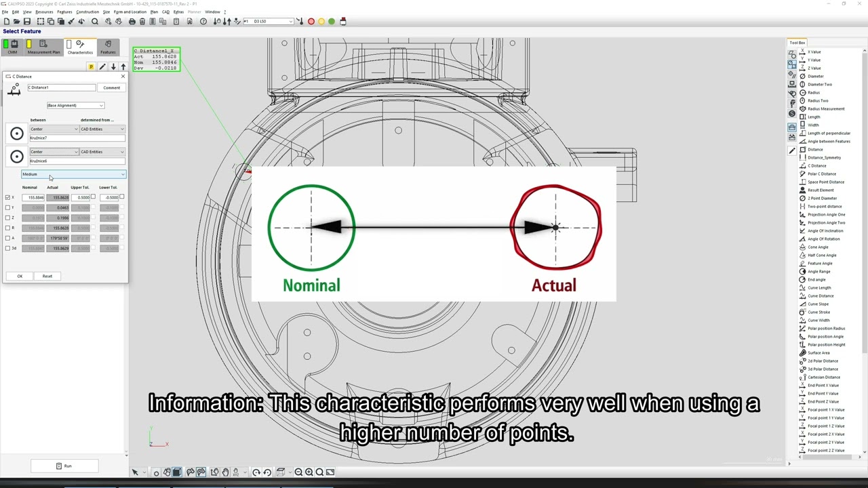Select Polar C Distance in Tool Box

(822, 174)
